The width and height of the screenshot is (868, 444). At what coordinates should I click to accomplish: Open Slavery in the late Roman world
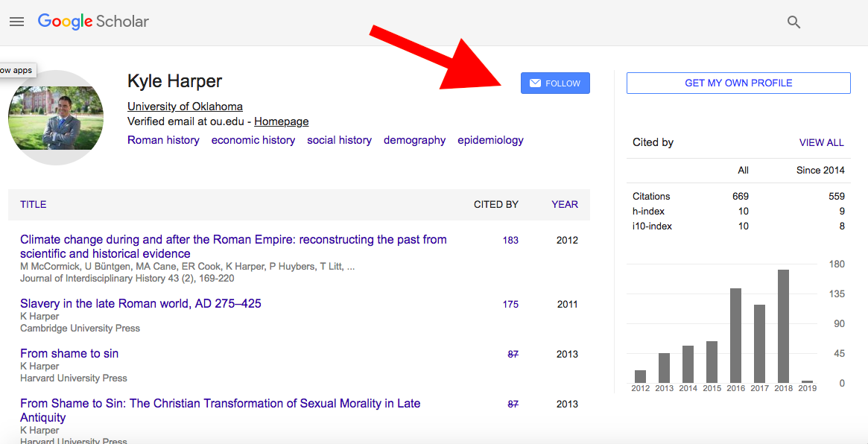[x=141, y=303]
